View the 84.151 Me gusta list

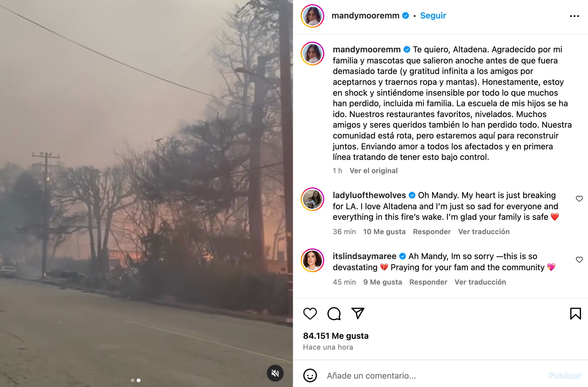[x=336, y=336]
